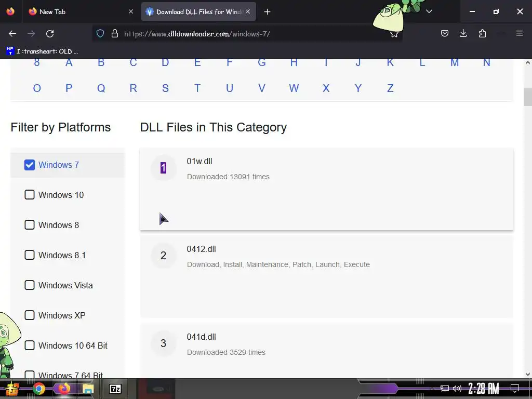
Task: Open letter W DLL listing
Action: pyautogui.click(x=294, y=88)
